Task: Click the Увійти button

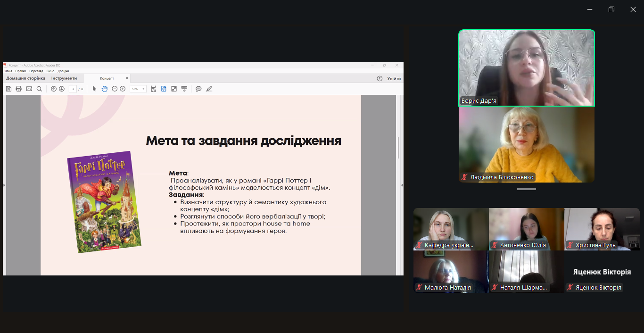Action: point(394,78)
